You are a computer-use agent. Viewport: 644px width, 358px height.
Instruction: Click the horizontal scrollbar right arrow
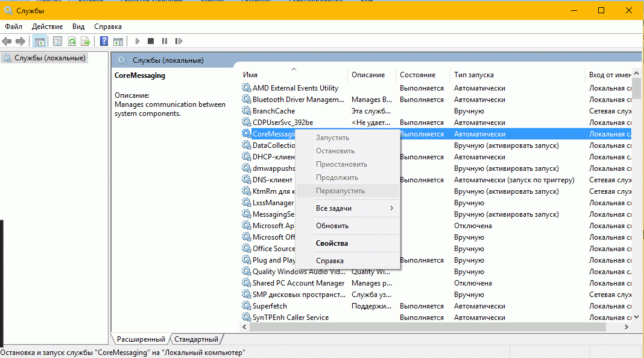(x=626, y=327)
